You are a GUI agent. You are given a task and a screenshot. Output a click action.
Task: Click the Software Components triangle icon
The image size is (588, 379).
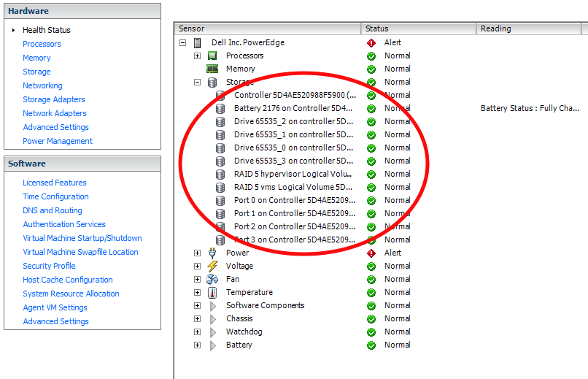coord(213,306)
